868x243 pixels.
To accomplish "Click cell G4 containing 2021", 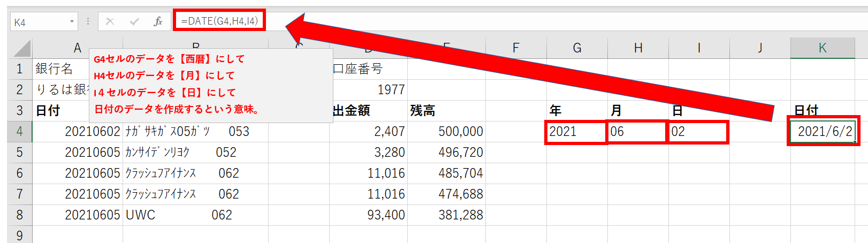I will (x=576, y=132).
